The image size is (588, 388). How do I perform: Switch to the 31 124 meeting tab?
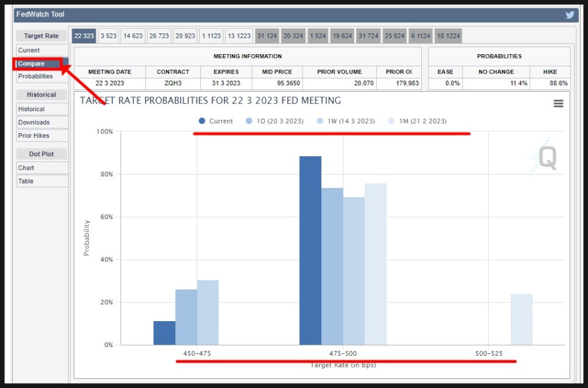(267, 36)
